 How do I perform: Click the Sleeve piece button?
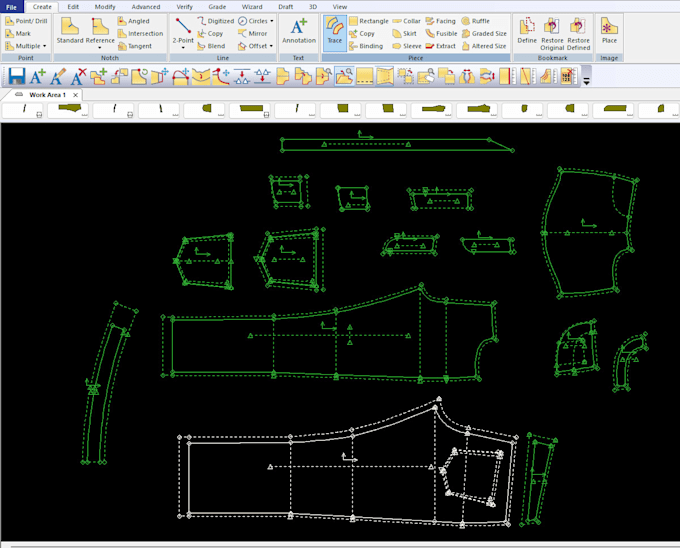tap(407, 46)
